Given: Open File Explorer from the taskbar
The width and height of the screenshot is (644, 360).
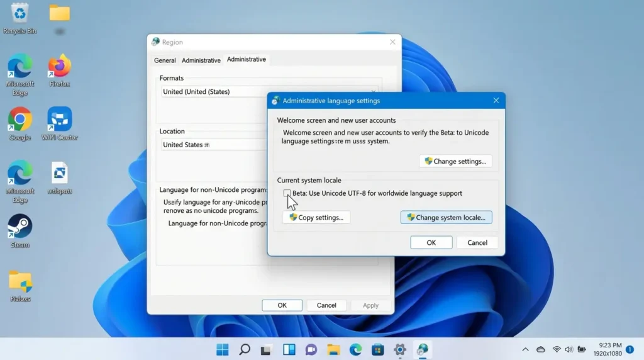Looking at the screenshot, I should [x=333, y=349].
